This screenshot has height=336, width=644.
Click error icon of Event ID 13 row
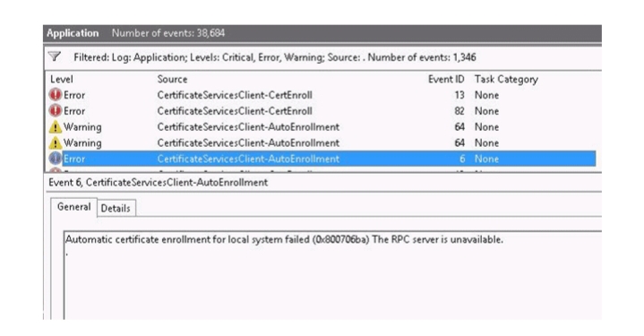point(55,95)
